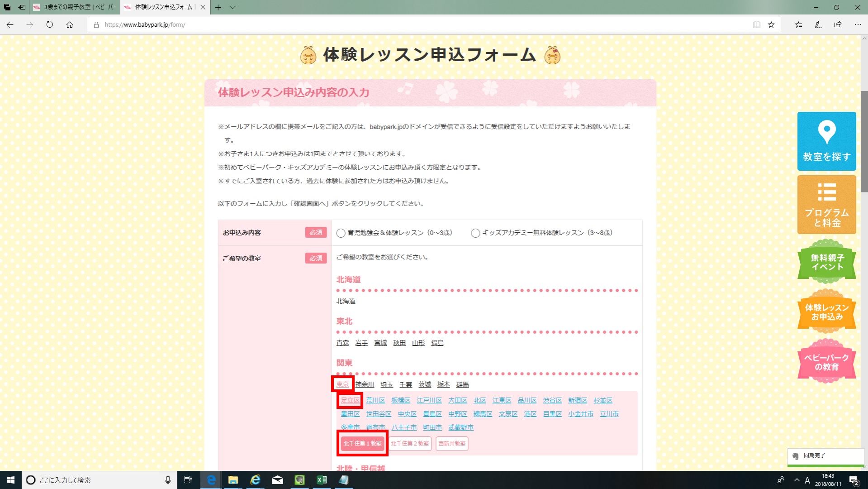This screenshot has height=489, width=868.
Task: View site security lock info
Action: (x=96, y=25)
